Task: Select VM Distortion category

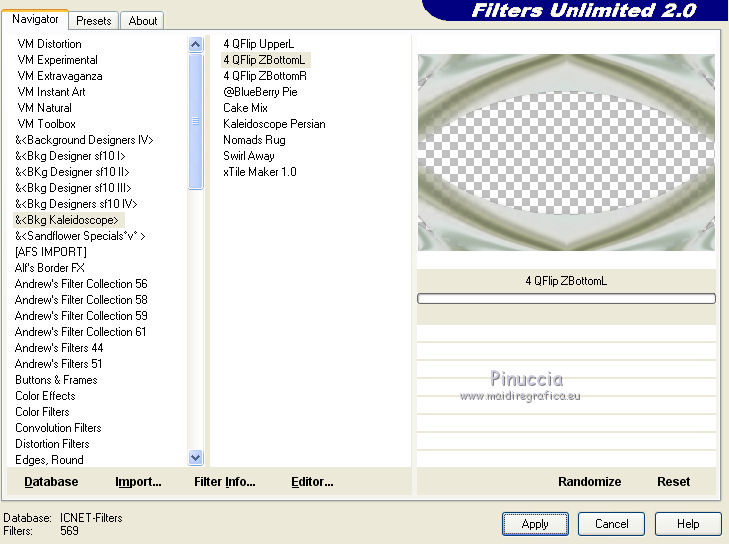Action: [x=49, y=44]
